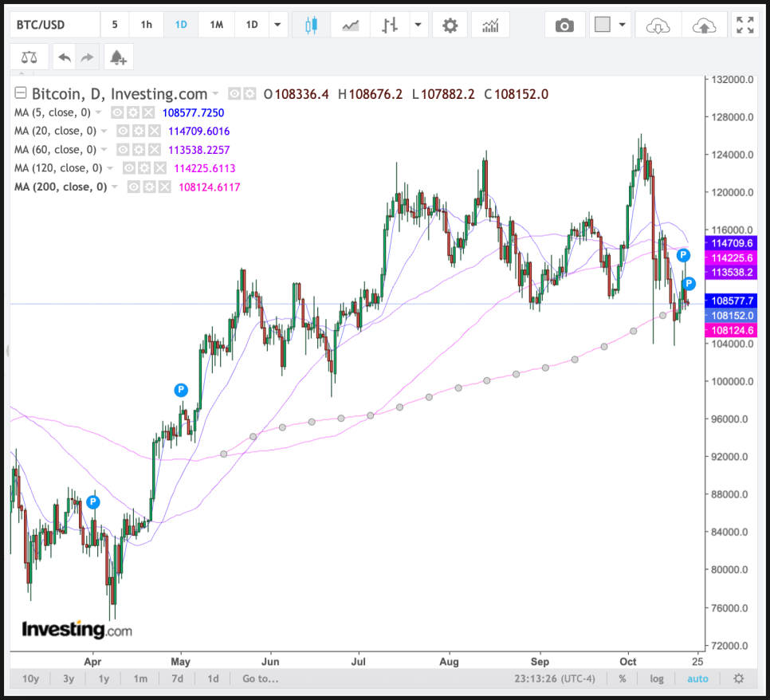770x700 pixels.
Task: Switch to the 1M interval tab
Action: click(x=216, y=25)
